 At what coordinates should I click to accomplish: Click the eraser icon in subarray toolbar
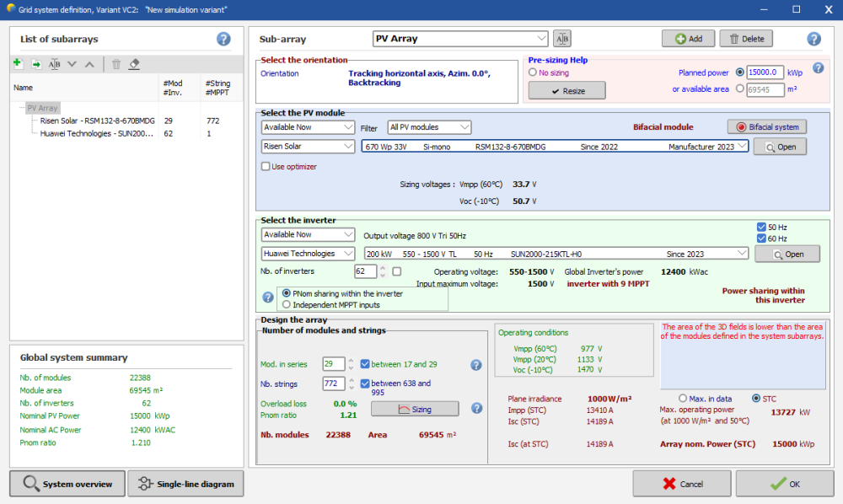point(134,64)
